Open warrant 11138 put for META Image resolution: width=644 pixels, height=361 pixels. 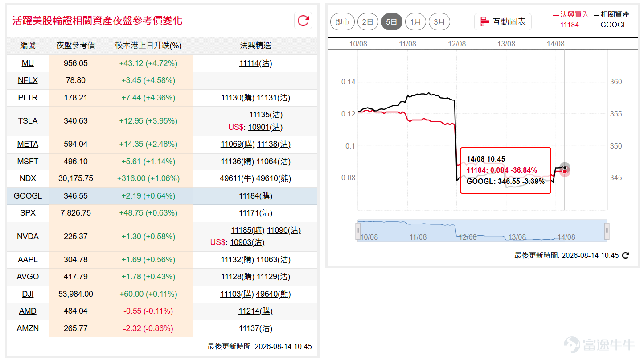(x=274, y=144)
